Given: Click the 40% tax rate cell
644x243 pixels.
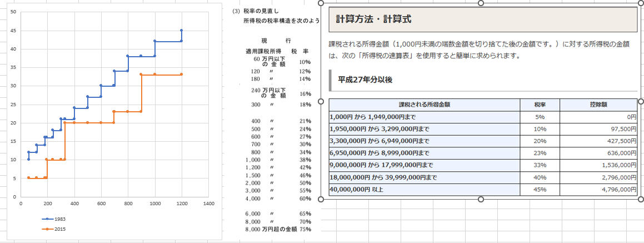Looking at the screenshot, I should tap(540, 177).
